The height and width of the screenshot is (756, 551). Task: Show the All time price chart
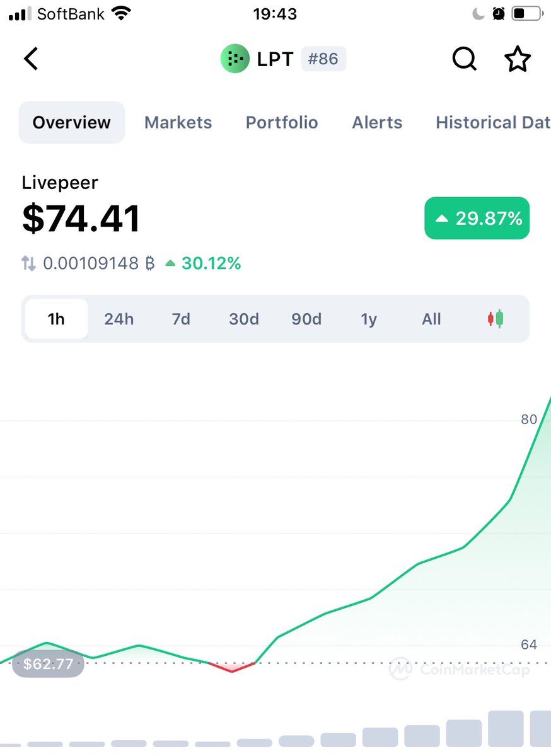tap(431, 319)
